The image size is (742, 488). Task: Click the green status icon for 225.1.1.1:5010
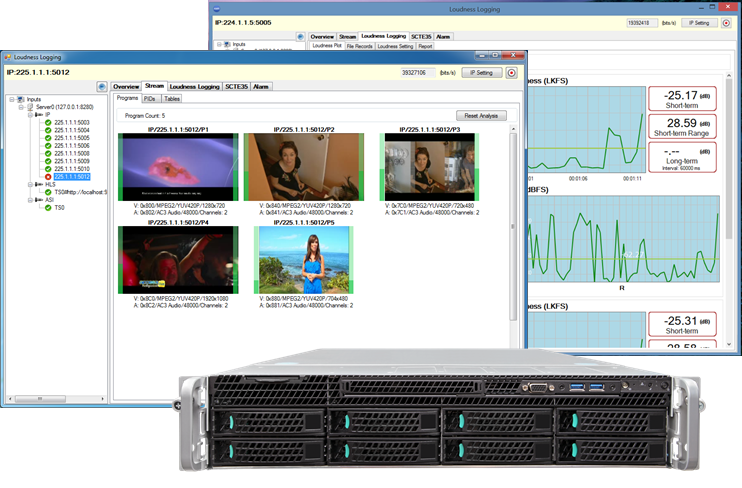click(48, 169)
